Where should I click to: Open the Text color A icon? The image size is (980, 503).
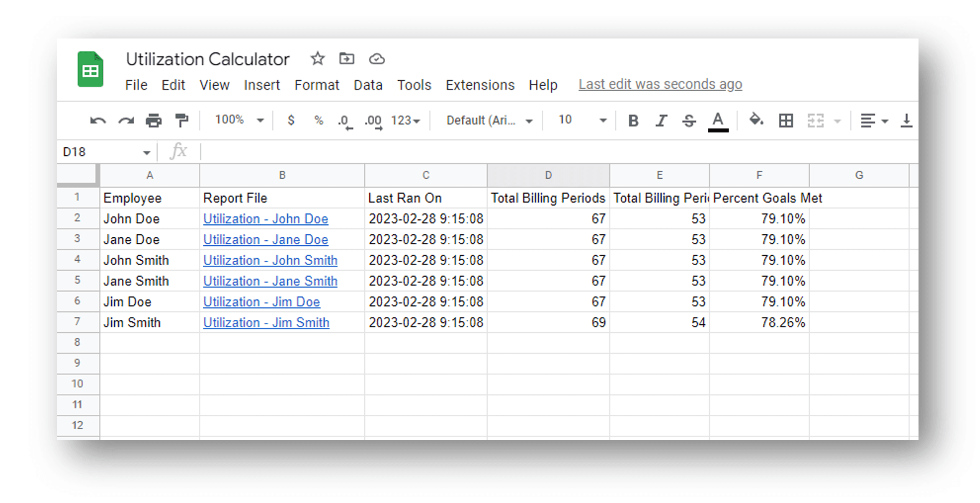(x=718, y=122)
